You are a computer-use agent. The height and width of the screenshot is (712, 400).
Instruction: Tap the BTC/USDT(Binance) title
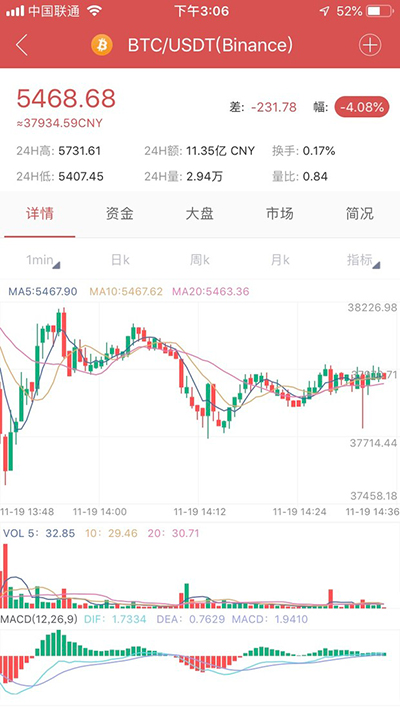point(210,45)
